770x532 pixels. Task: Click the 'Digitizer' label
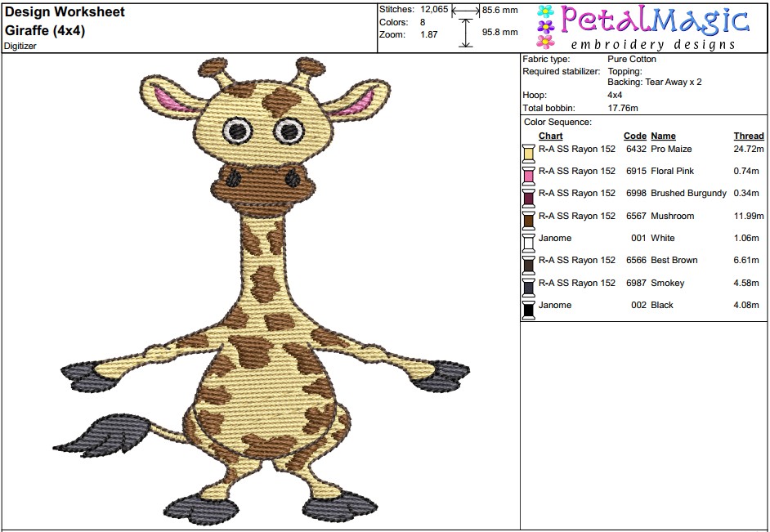(x=20, y=46)
